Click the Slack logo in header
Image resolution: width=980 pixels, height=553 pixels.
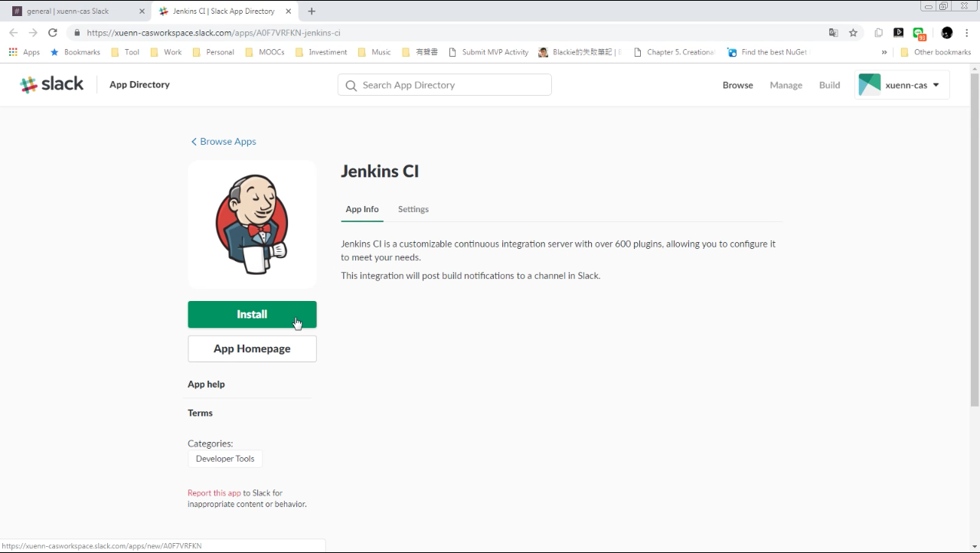coord(52,84)
